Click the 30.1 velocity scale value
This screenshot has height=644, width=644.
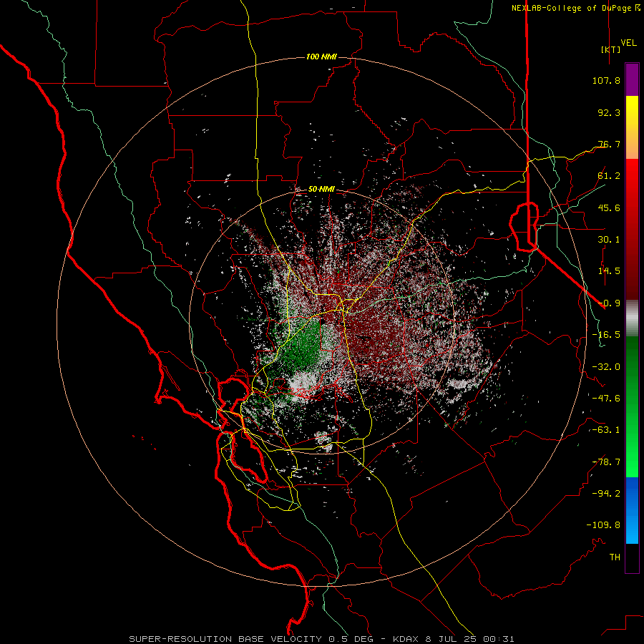pyautogui.click(x=609, y=240)
